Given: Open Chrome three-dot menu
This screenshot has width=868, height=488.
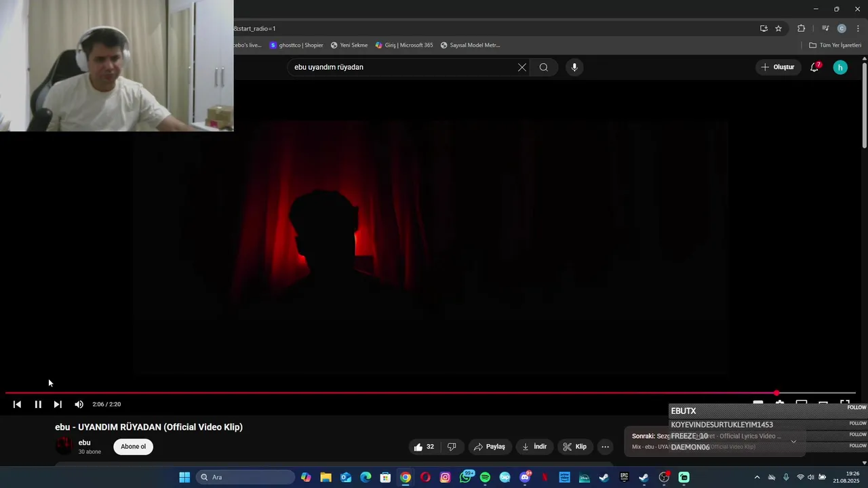Looking at the screenshot, I should click(858, 28).
